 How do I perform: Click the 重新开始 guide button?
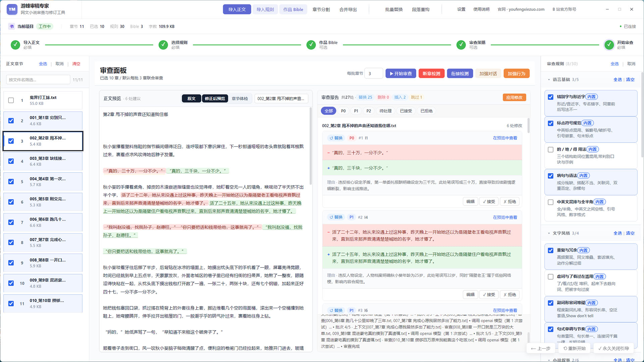pyautogui.click(x=574, y=348)
